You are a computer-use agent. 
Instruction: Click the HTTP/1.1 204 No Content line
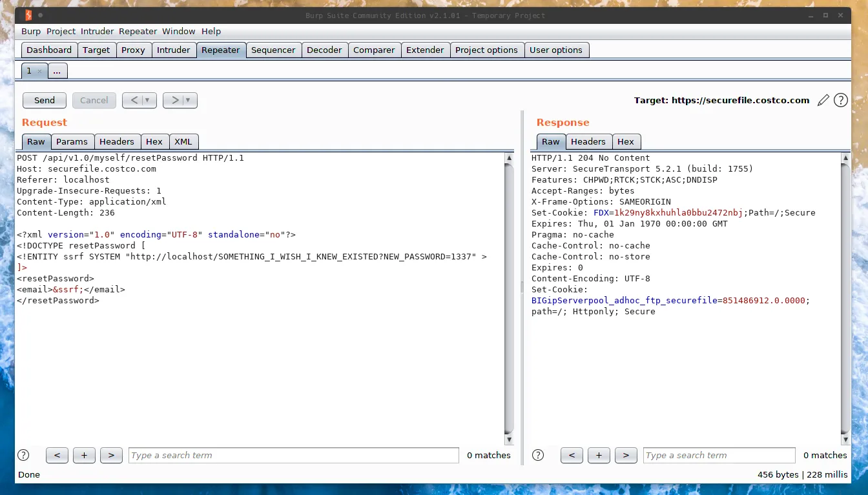[x=591, y=157]
